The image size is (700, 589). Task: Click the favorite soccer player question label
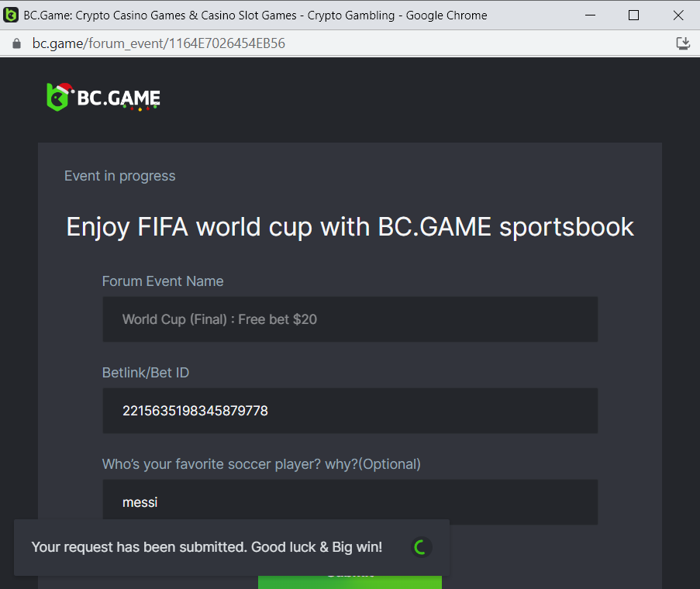coord(261,464)
